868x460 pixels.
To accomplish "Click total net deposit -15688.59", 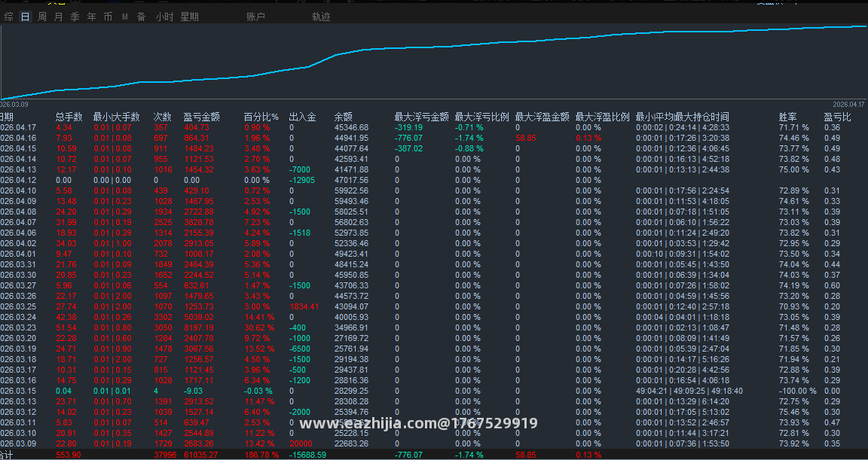I will pyautogui.click(x=307, y=455).
